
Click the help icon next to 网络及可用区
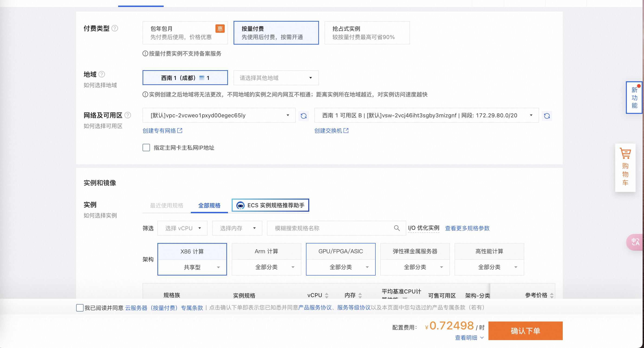tap(127, 115)
